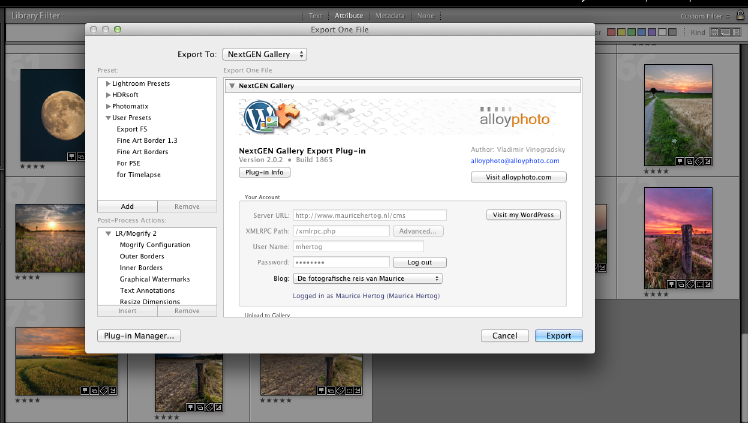Screen dimensions: 748x423
Task: Filter by blue color label
Action: coord(642,32)
